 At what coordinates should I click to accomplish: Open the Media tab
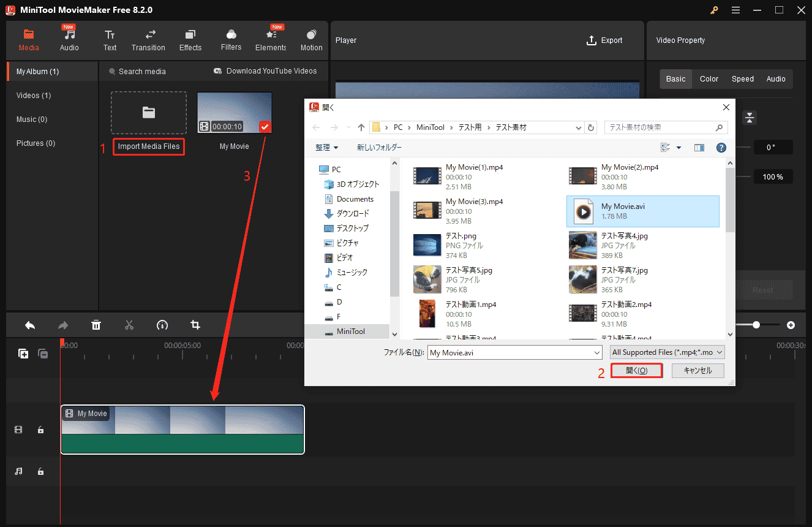(29, 40)
